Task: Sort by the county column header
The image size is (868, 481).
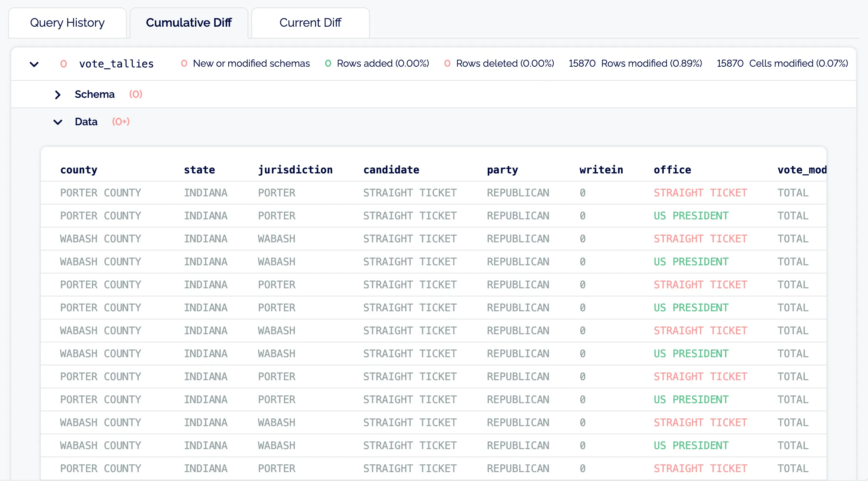Action: tap(79, 170)
